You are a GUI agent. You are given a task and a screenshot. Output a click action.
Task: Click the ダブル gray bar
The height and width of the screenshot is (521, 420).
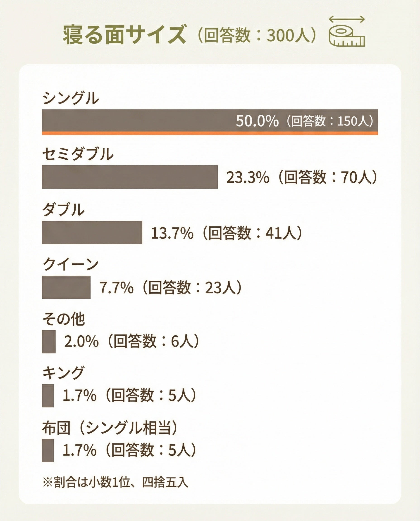tap(92, 232)
